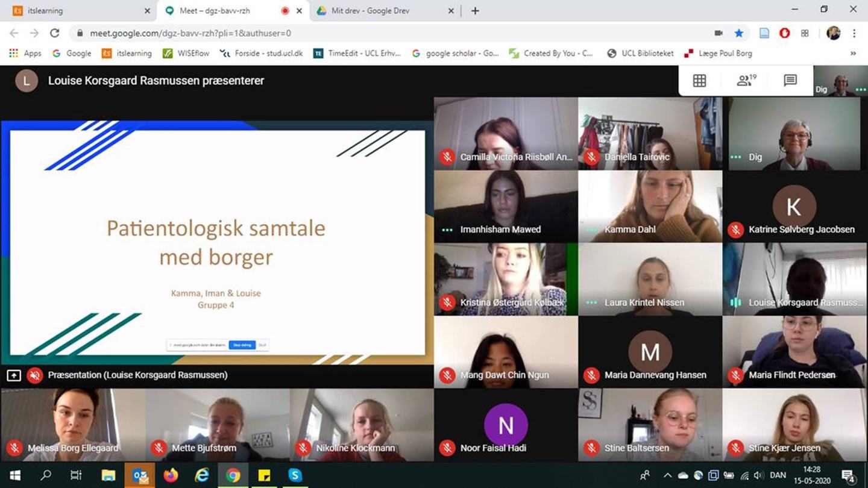Click the muted microphone icon on Daniella Tairovic
Screen dimensions: 868x488
pos(591,157)
